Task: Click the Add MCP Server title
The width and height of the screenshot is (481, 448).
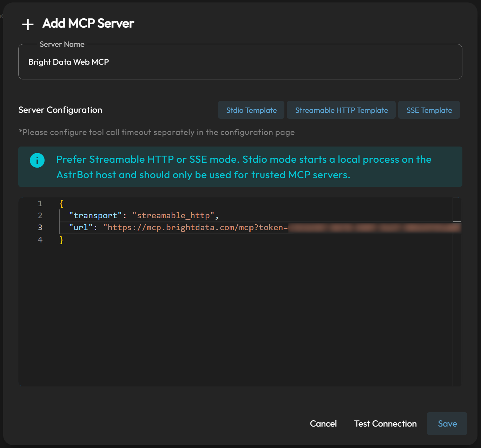Action: pos(88,24)
